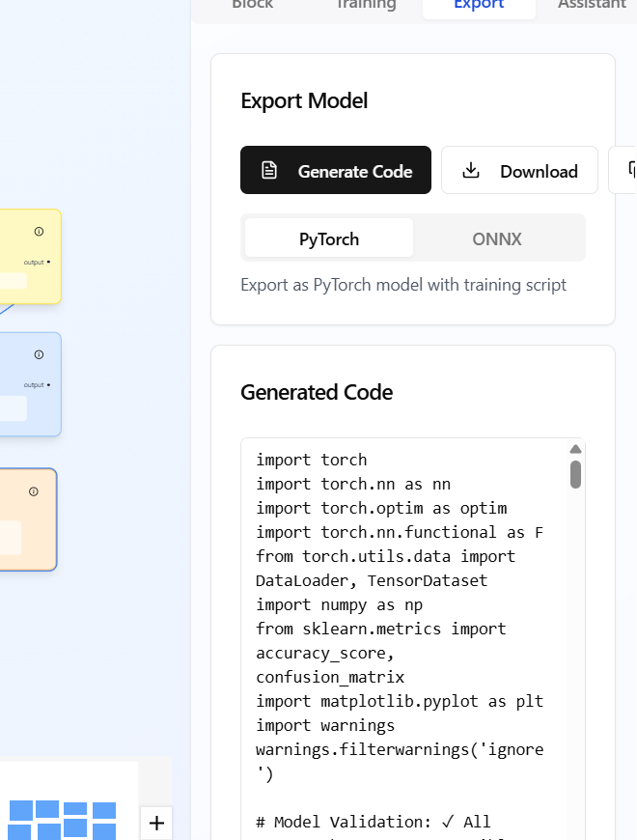Switch to the Block tab
637x840 pixels.
click(252, 5)
